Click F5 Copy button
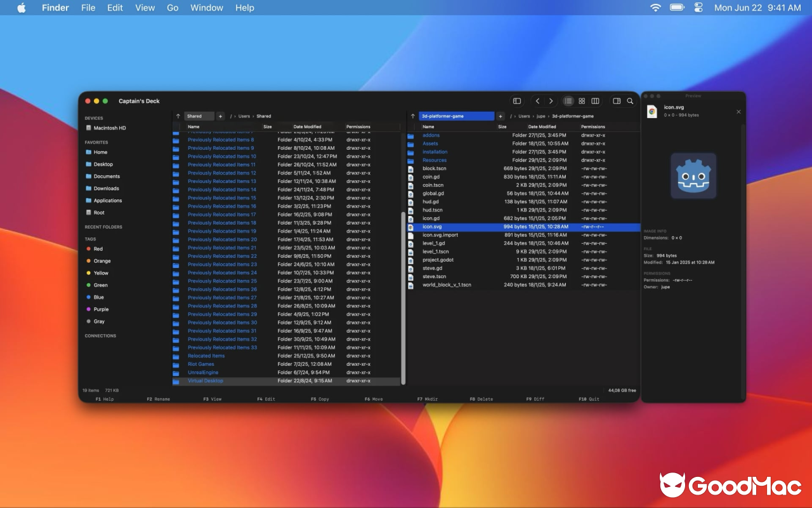The height and width of the screenshot is (508, 812). coord(320,399)
